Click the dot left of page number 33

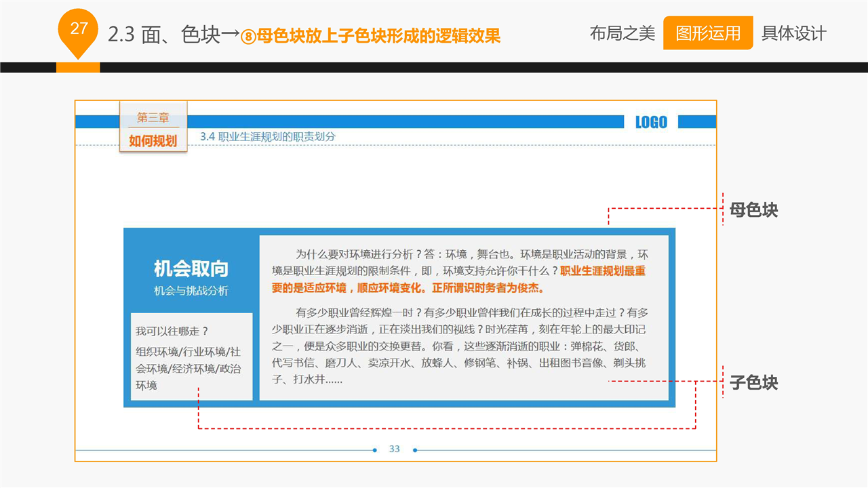click(x=374, y=450)
